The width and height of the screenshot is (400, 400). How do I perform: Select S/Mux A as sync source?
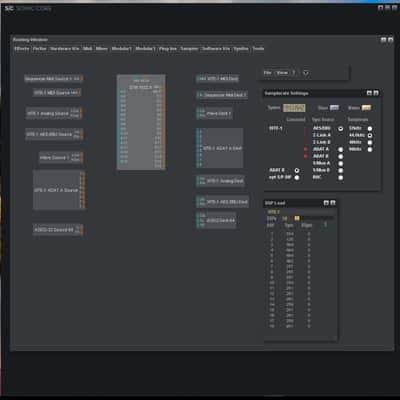coord(341,163)
